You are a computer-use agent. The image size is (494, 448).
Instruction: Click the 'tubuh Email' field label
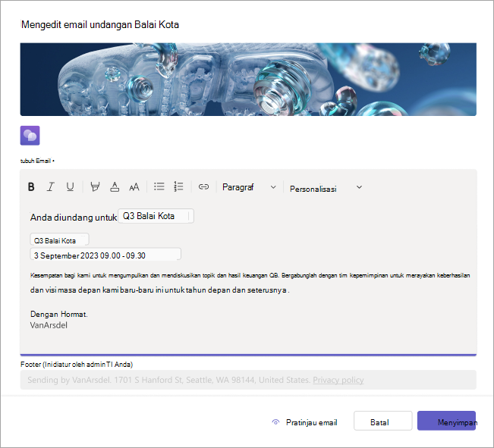pyautogui.click(x=36, y=161)
